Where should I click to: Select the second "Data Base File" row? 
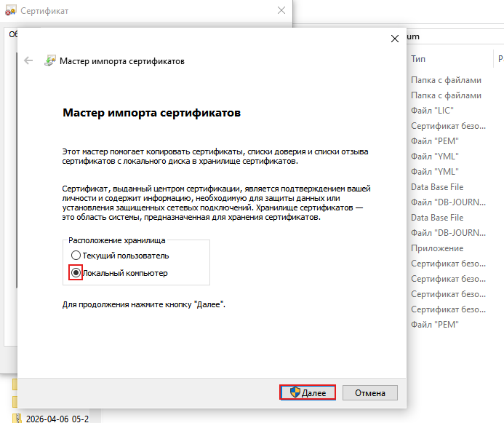coord(437,218)
